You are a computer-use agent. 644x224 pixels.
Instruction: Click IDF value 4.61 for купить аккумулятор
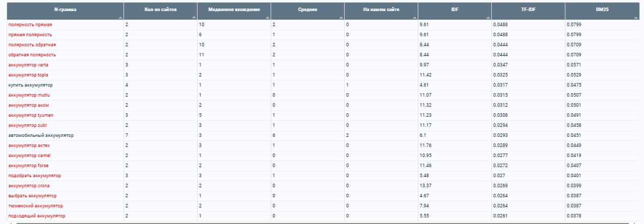(x=424, y=85)
